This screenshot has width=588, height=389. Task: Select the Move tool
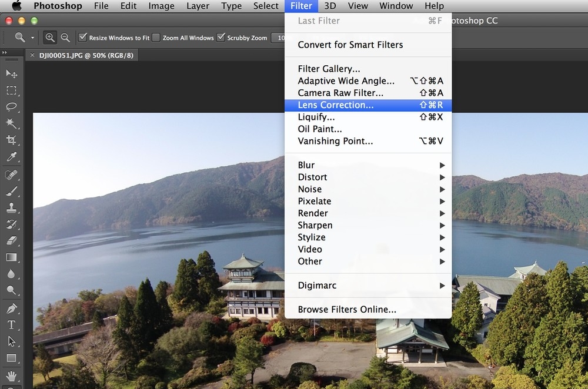click(x=12, y=74)
